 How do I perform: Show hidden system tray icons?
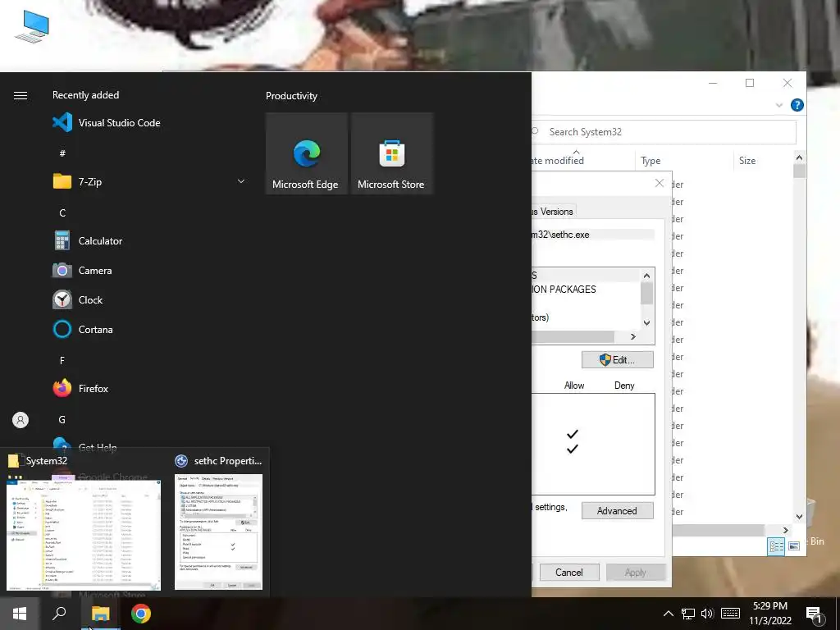point(668,614)
